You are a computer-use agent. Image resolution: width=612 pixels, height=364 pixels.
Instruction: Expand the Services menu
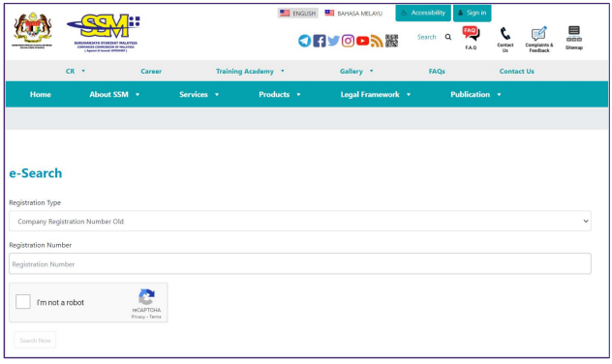[199, 95]
